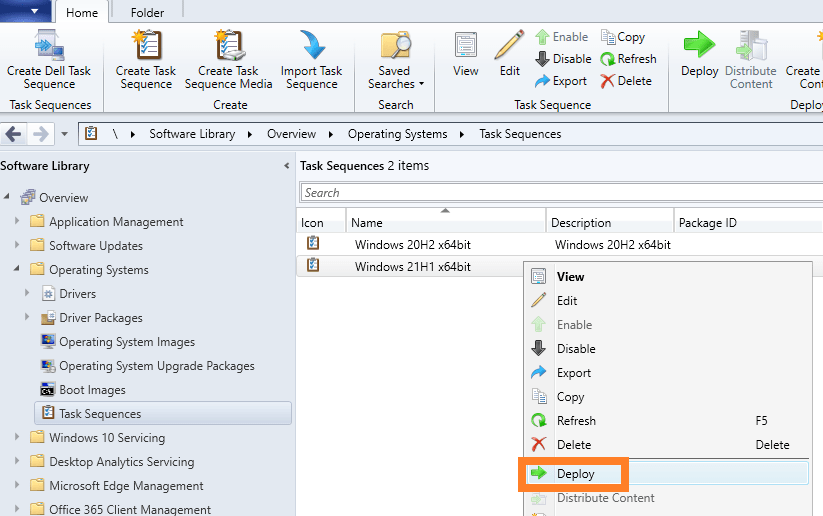Click Import Task Sequence arrow icon

coord(312,45)
